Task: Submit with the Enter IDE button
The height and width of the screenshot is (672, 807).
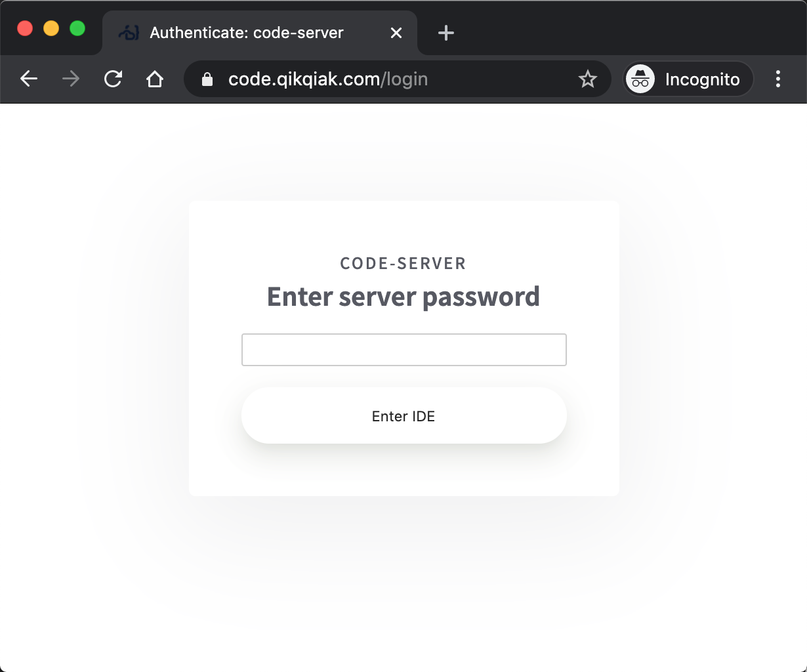Action: [404, 415]
